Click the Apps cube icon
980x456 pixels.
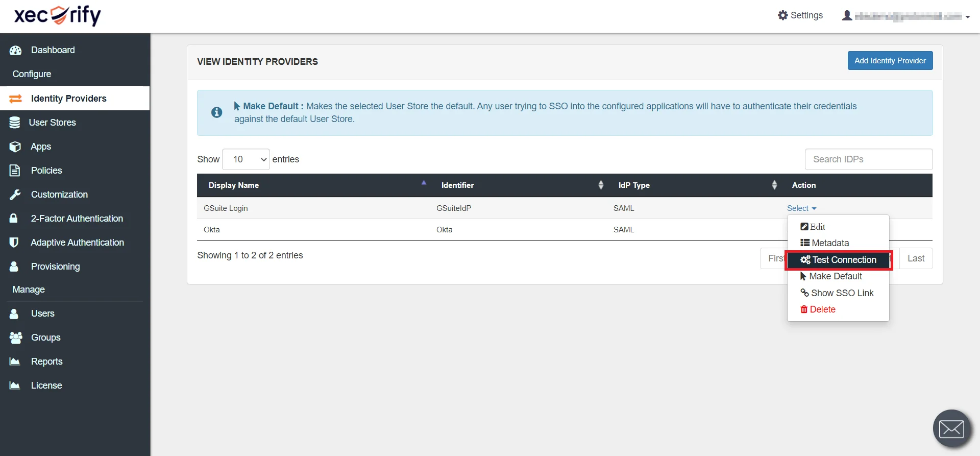[15, 147]
